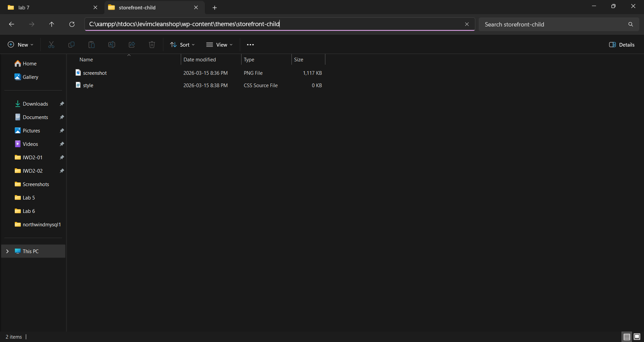Viewport: 644px width, 342px height.
Task: Select the style CSS file
Action: click(88, 85)
